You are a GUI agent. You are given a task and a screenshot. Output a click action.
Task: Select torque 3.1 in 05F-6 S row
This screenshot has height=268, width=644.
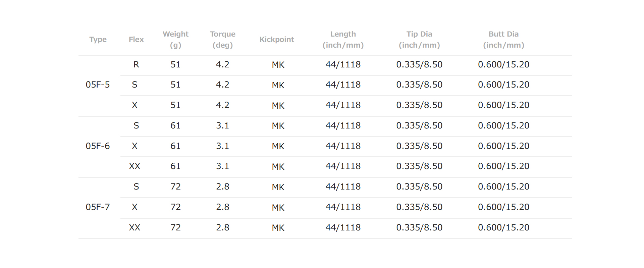coord(223,126)
